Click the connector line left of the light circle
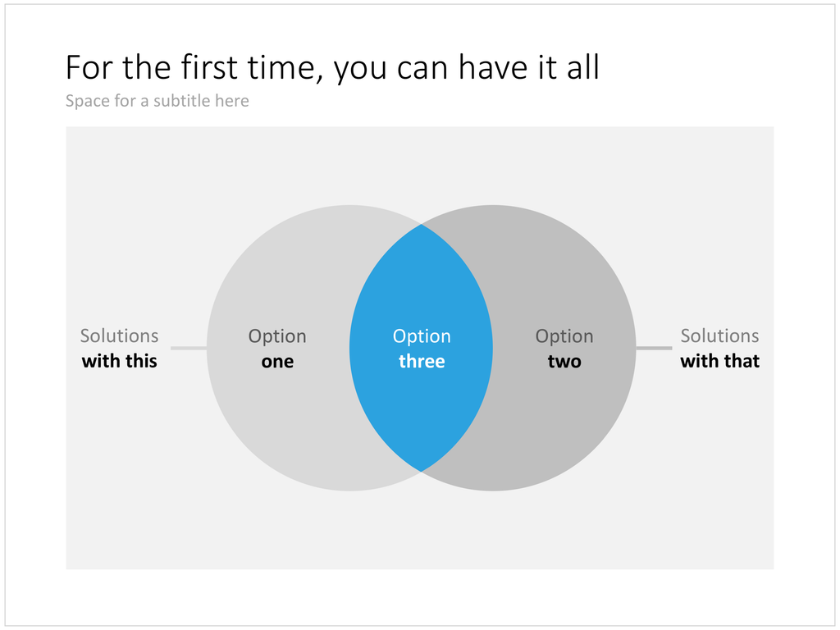The image size is (840, 630). (189, 348)
